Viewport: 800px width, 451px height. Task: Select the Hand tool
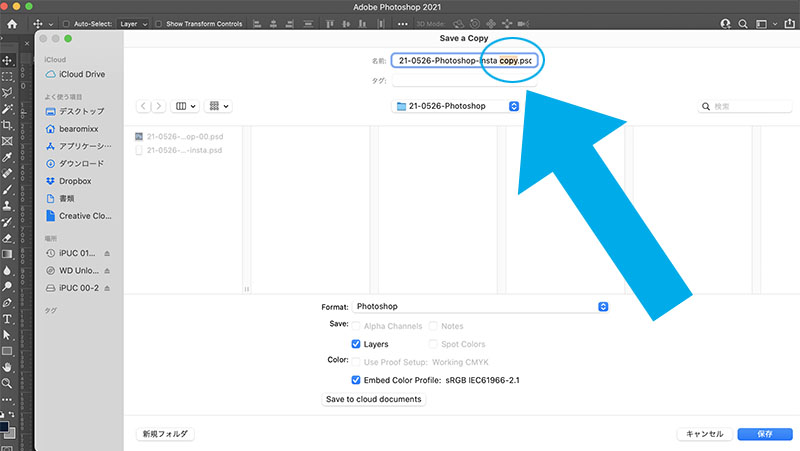[x=7, y=367]
